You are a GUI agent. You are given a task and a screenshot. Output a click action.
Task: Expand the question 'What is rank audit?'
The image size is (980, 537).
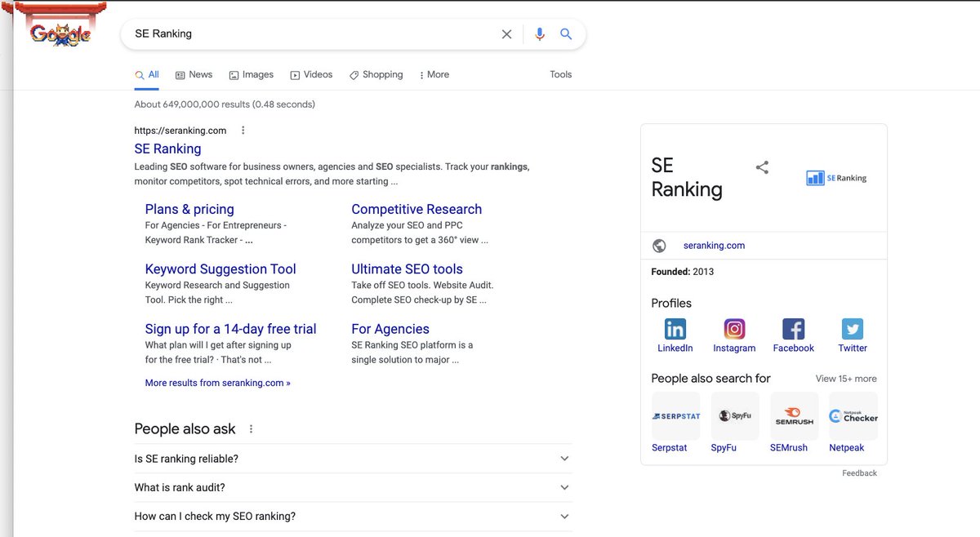353,487
